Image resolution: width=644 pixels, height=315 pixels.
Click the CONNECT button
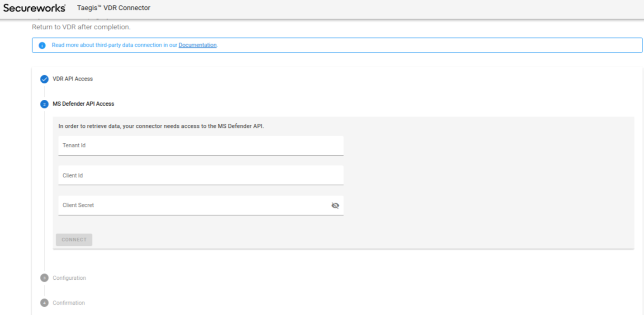pyautogui.click(x=74, y=240)
